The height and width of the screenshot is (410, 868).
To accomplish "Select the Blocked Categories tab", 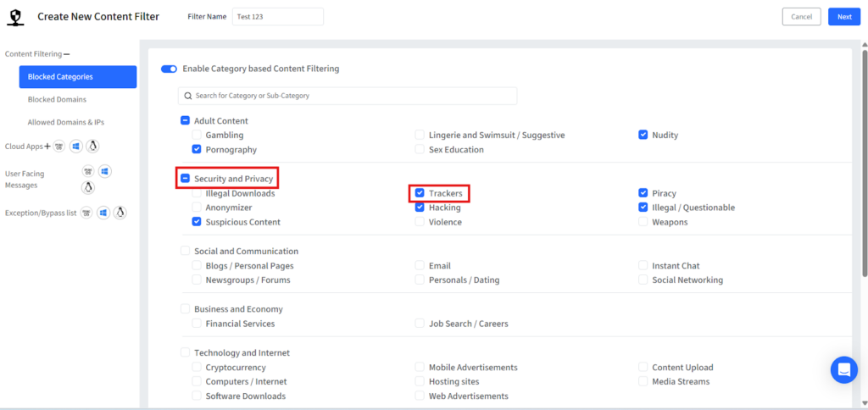I will [78, 77].
